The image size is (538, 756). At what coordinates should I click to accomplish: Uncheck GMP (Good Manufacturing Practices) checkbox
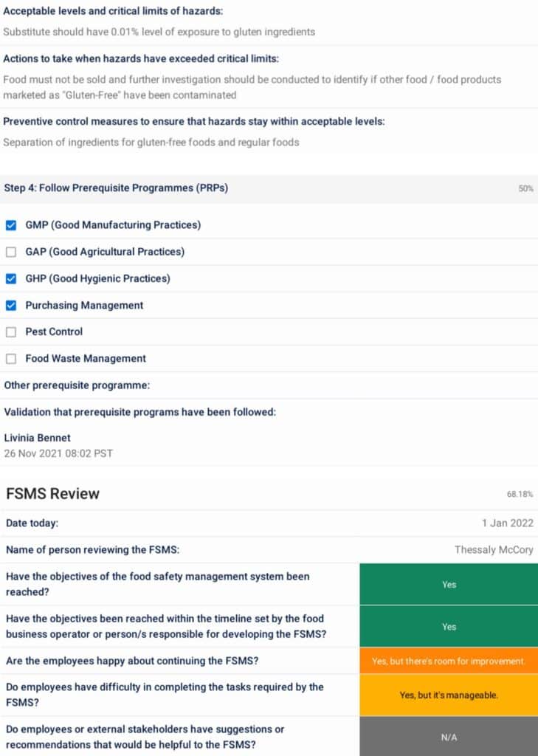point(11,225)
